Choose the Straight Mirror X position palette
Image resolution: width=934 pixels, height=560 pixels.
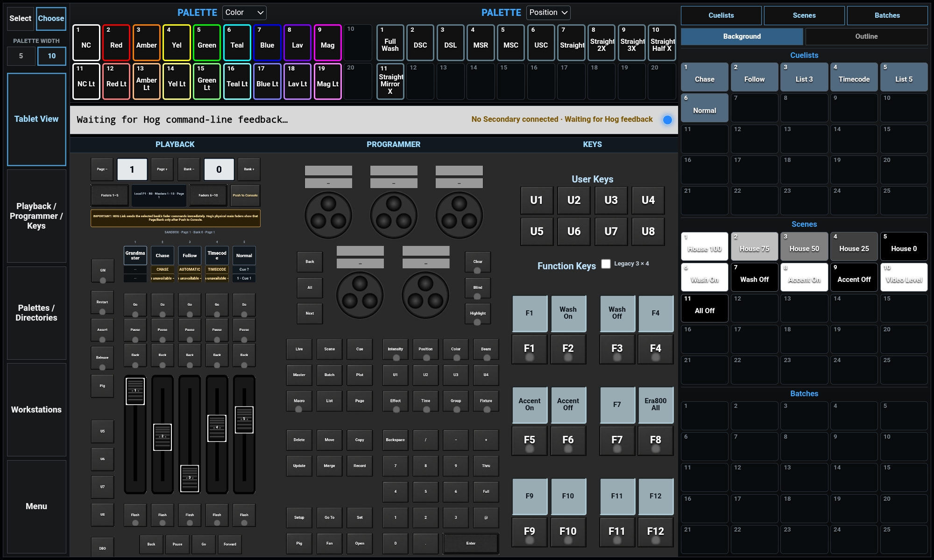pyautogui.click(x=390, y=82)
